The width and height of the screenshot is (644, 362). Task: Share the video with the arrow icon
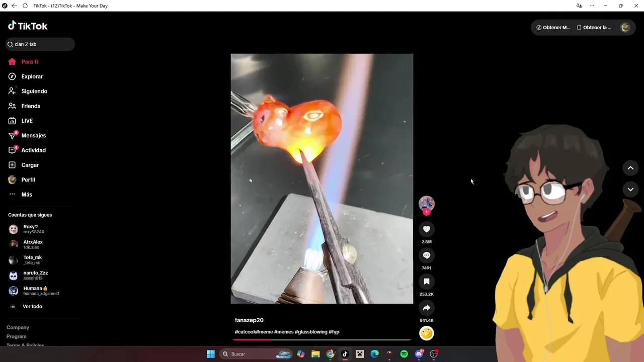point(427,308)
